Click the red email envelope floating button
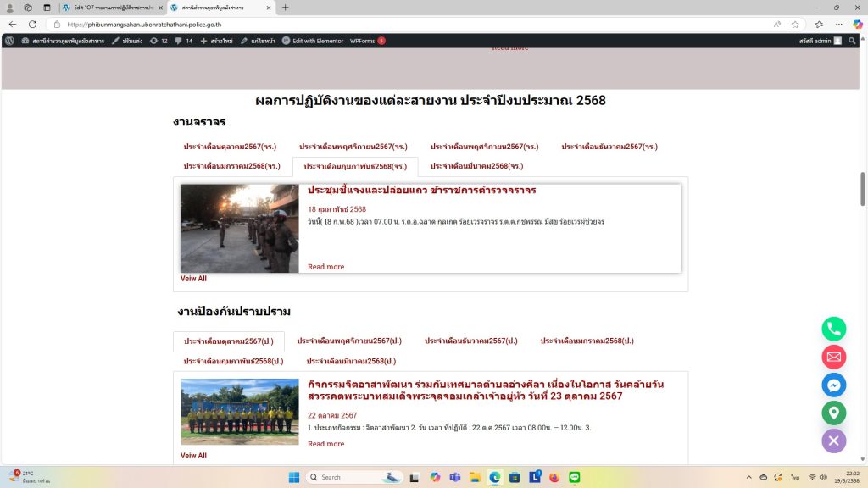The width and height of the screenshot is (868, 488). tap(834, 357)
